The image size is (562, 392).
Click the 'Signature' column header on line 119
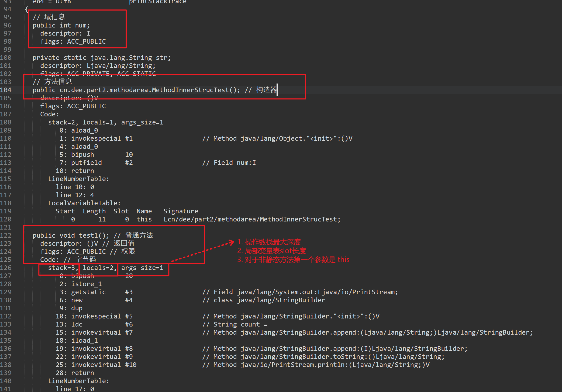click(x=181, y=211)
